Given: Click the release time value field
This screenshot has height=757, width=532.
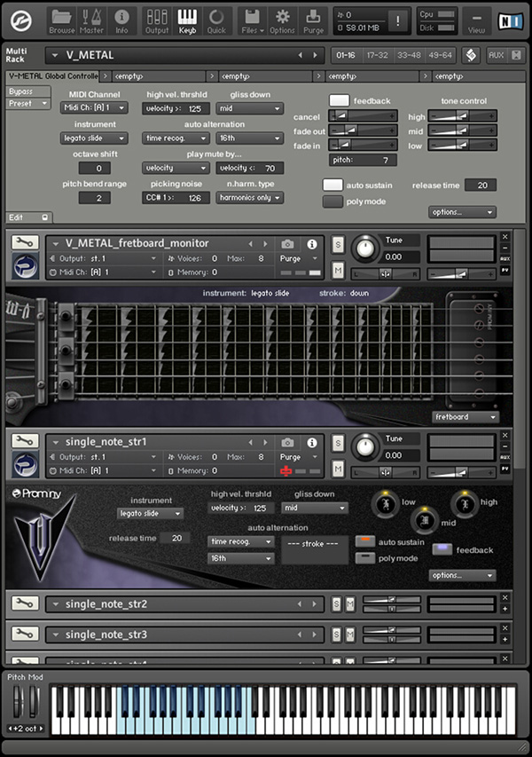Looking at the screenshot, I should [x=481, y=185].
